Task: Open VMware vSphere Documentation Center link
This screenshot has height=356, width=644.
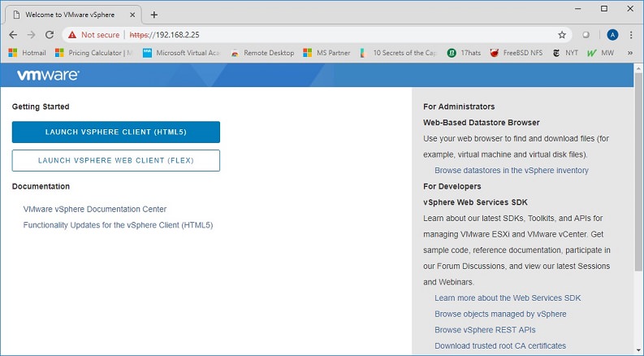Action: (x=95, y=209)
